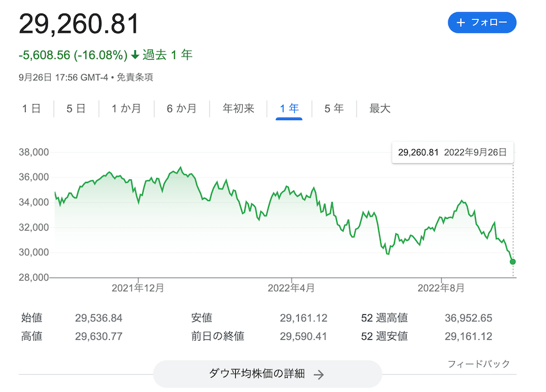
Task: Click the down arrow next to 過去1年
Action: point(135,55)
